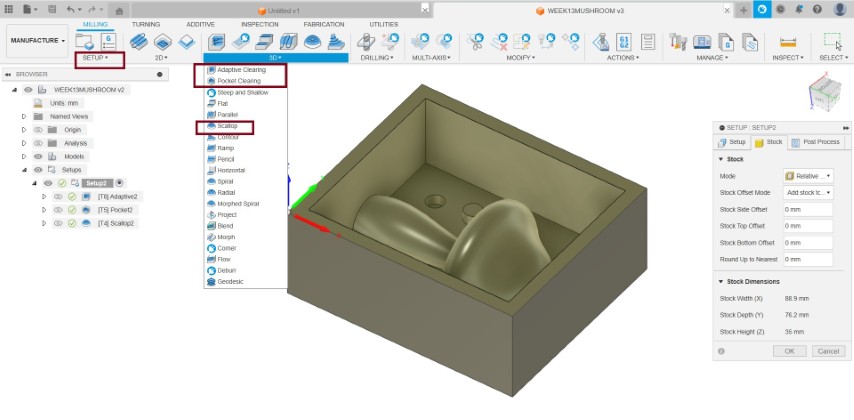This screenshot has height=420, width=854.
Task: Click the Drill icon in the toolbar
Action: 366,41
